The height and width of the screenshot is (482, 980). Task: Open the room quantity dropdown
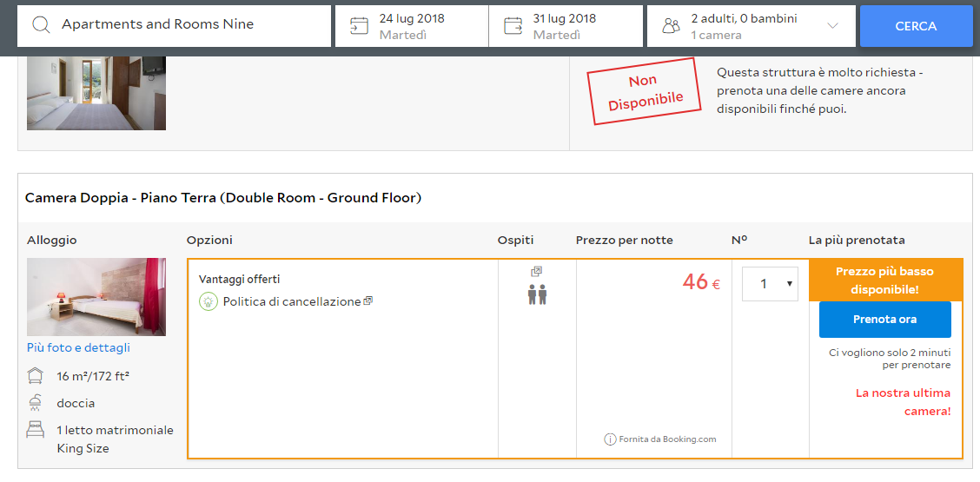click(770, 284)
